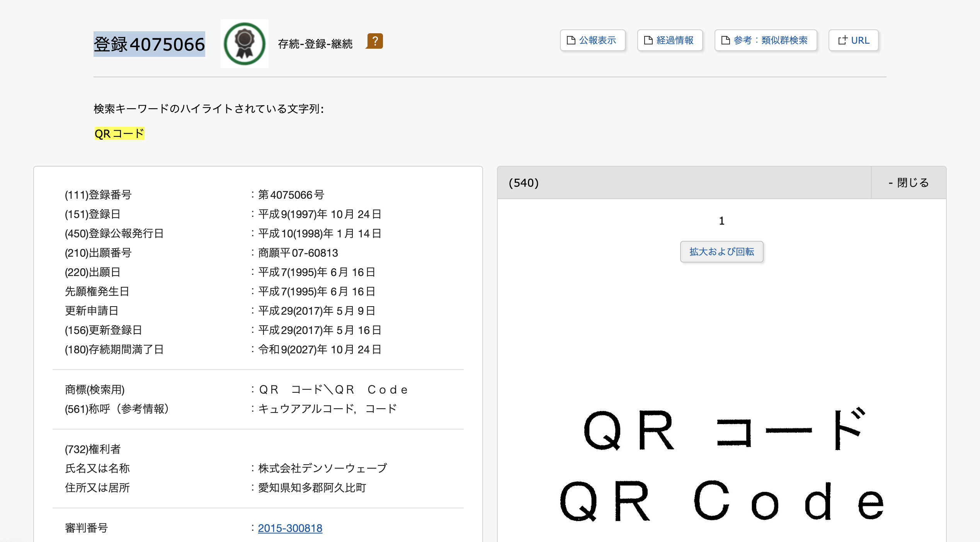Click the 経過情報 document icon

click(x=648, y=40)
